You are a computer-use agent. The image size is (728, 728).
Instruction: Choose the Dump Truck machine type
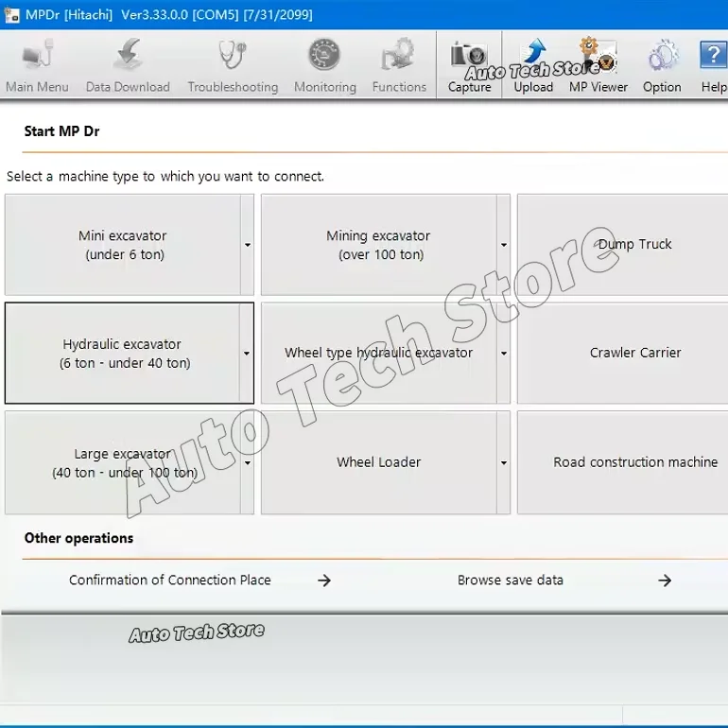pos(623,245)
